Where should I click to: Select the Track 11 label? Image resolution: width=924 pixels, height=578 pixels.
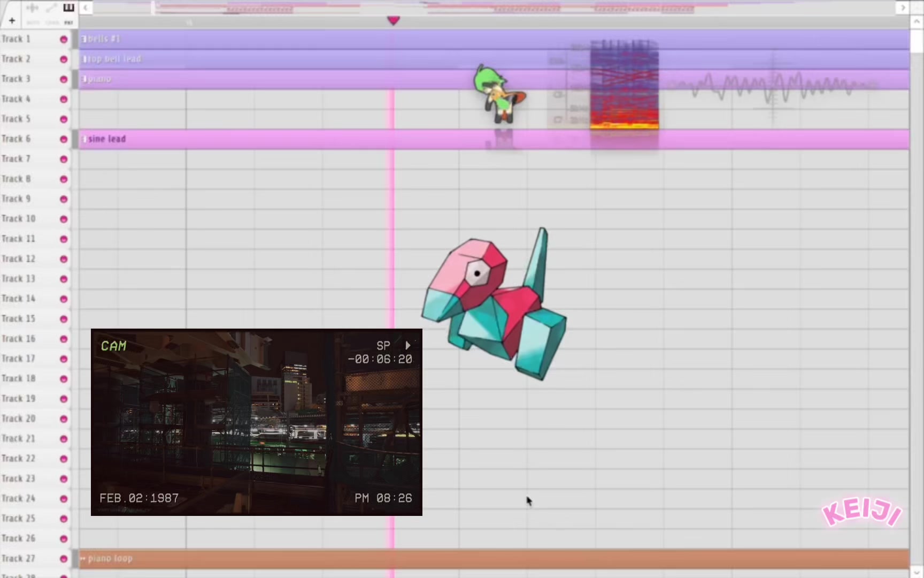pyautogui.click(x=18, y=239)
